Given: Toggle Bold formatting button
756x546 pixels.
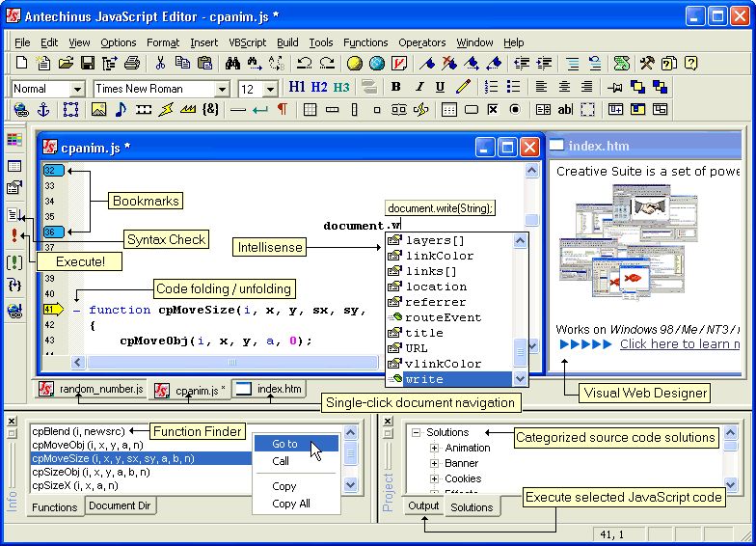Looking at the screenshot, I should click(395, 88).
